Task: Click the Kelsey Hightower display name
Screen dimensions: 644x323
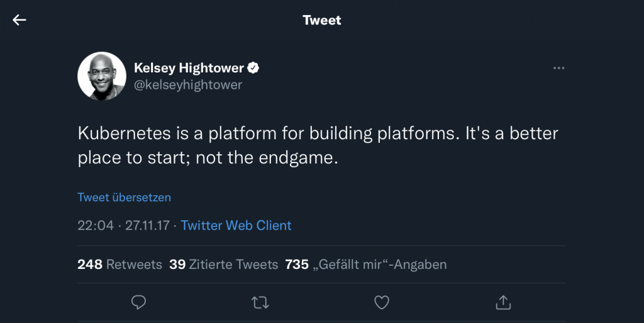Action: pos(189,68)
